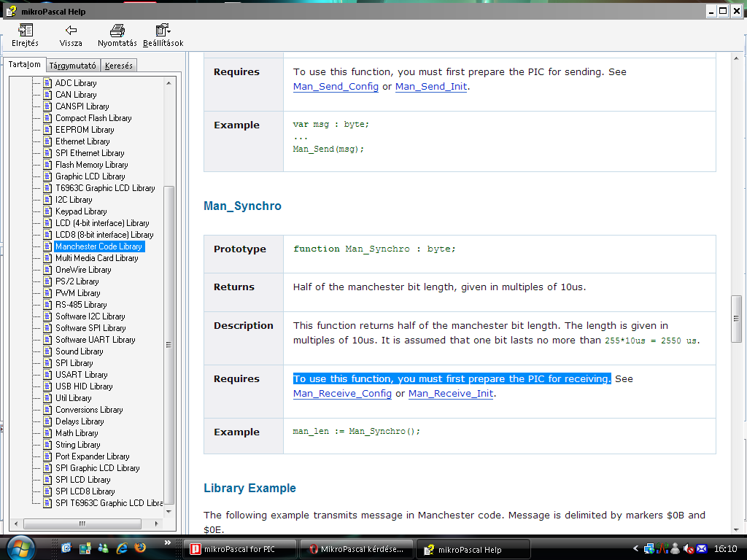Open the Keresés search tab

point(119,66)
